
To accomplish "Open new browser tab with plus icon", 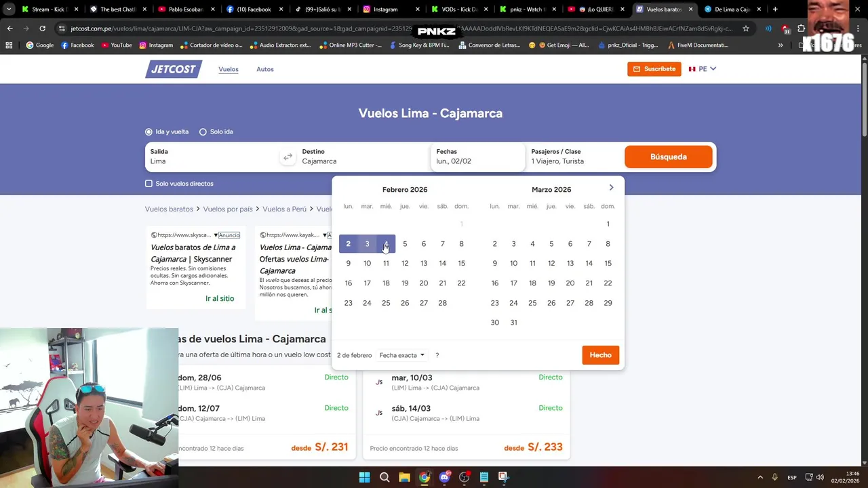I will (775, 9).
